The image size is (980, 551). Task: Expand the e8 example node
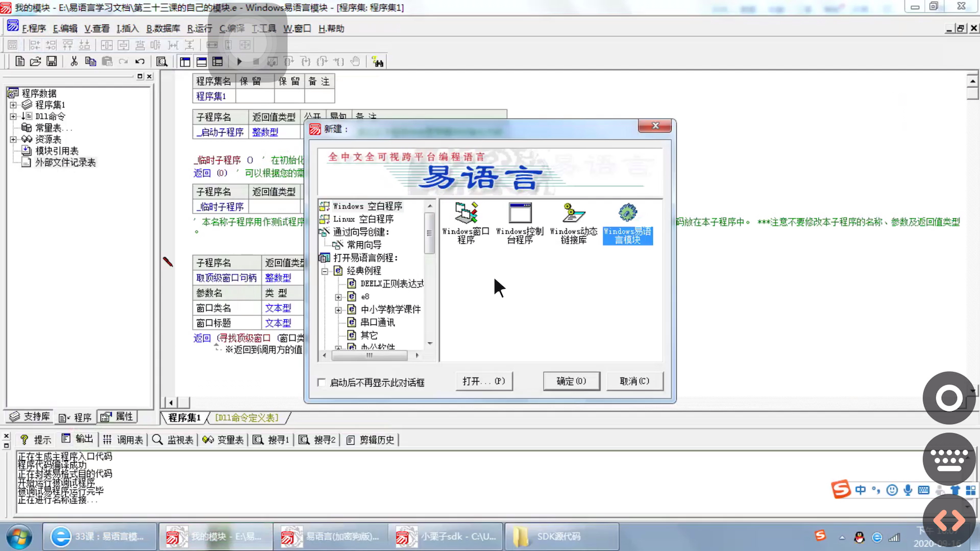click(338, 296)
